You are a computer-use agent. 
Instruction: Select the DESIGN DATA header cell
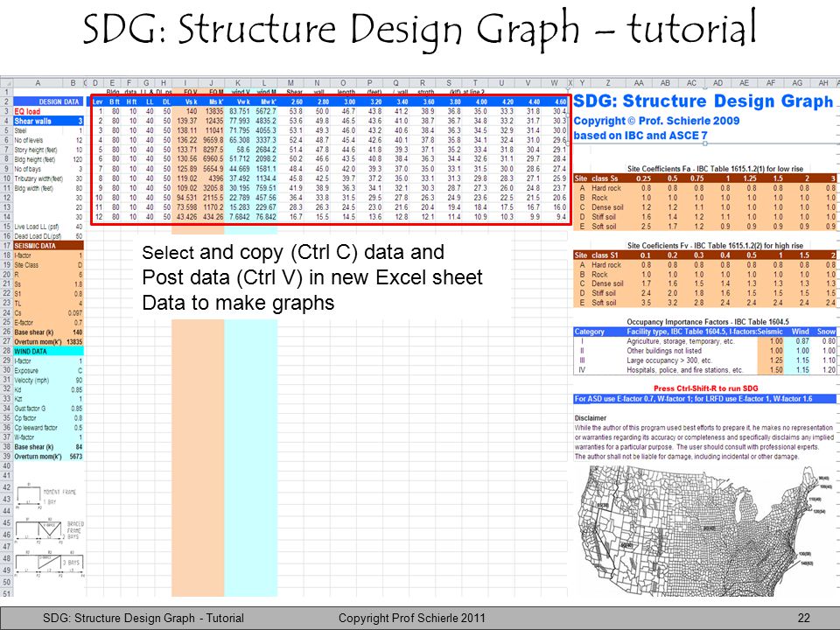pyautogui.click(x=48, y=101)
